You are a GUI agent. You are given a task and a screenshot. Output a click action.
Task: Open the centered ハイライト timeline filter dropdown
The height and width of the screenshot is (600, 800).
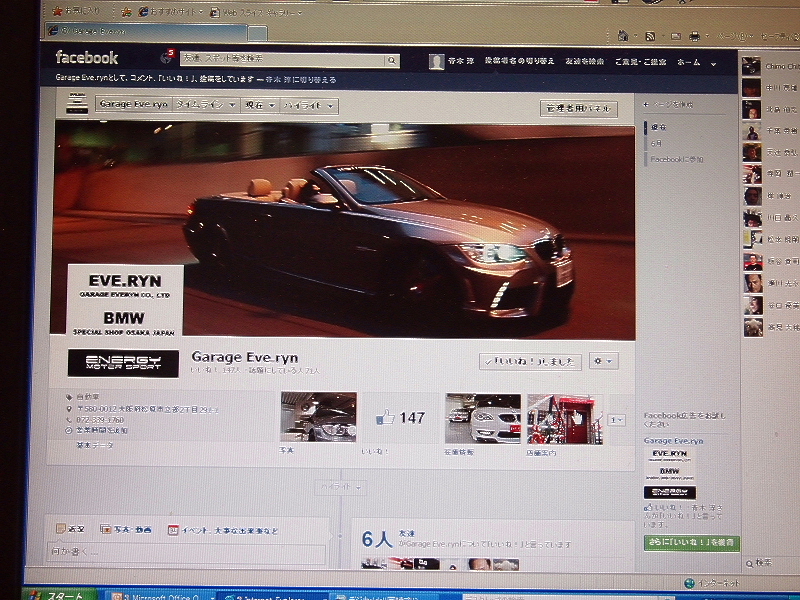[x=340, y=487]
